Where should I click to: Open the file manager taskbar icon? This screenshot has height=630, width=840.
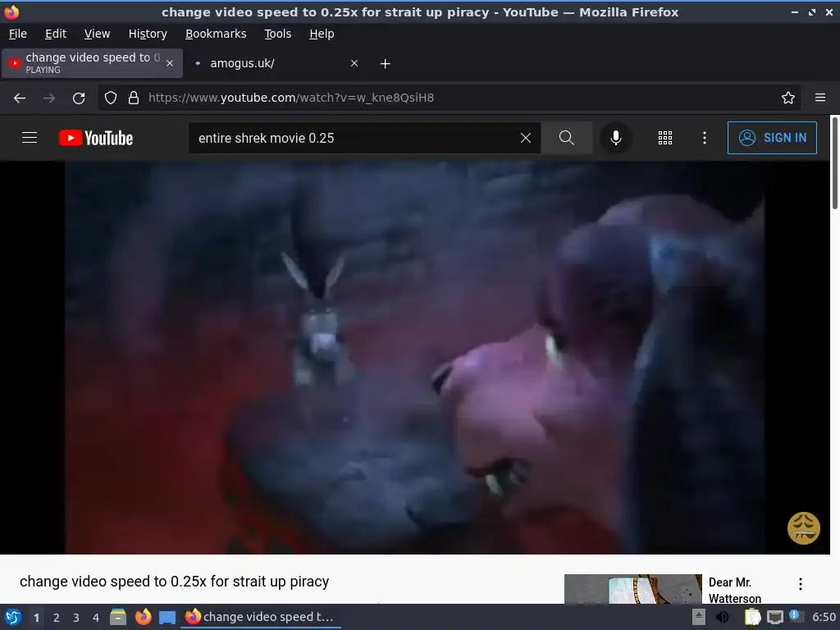(118, 617)
